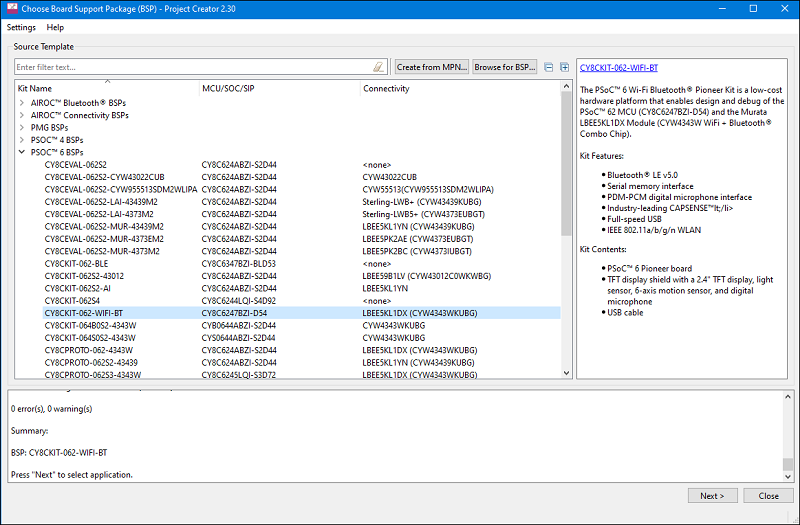The height and width of the screenshot is (525, 800).
Task: Click CY8C6245LQI-S3D72 MCU cell
Action: coord(238,374)
